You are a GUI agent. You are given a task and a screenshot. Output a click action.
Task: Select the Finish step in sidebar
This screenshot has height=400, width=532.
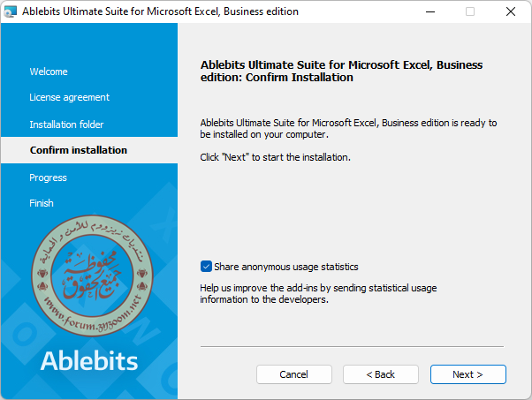pos(42,203)
